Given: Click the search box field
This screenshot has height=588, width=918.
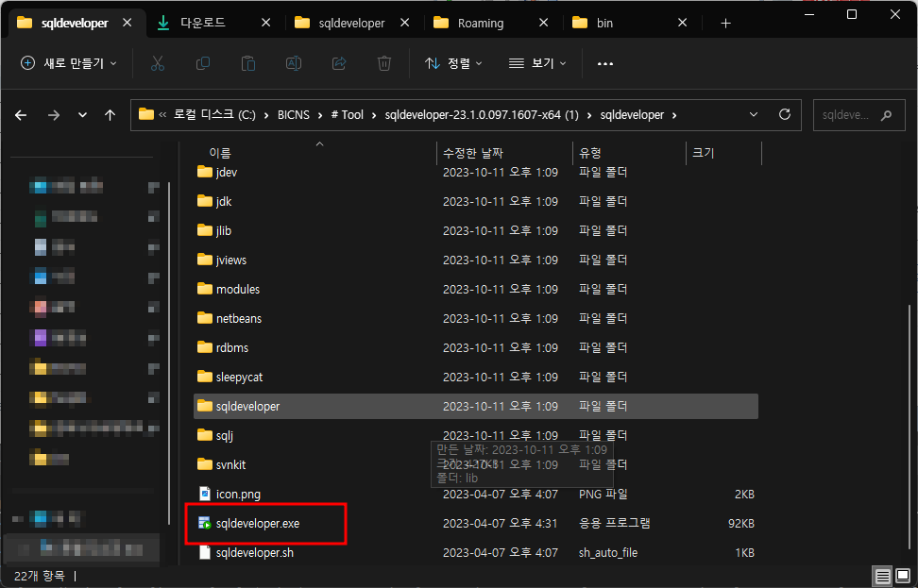Looking at the screenshot, I should coord(858,115).
